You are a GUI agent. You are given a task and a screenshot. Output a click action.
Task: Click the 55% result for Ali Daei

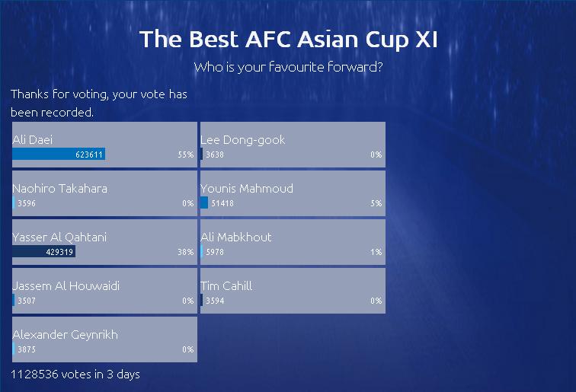[x=186, y=155]
